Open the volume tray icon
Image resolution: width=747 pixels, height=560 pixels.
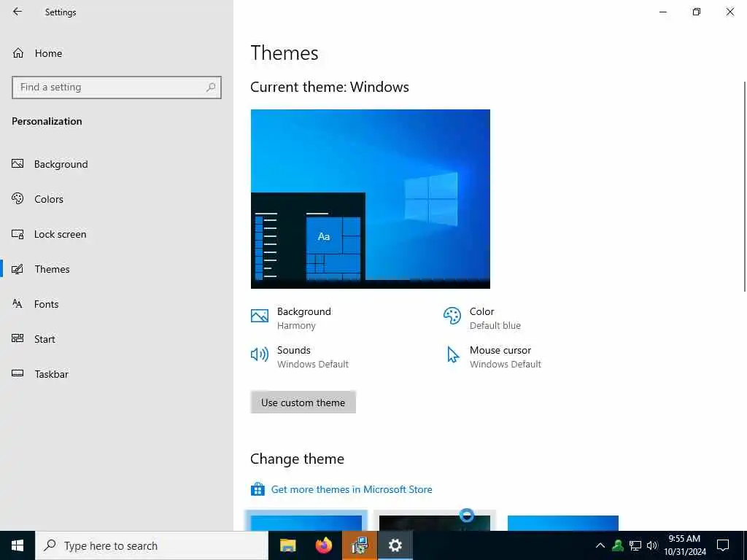[x=652, y=545]
